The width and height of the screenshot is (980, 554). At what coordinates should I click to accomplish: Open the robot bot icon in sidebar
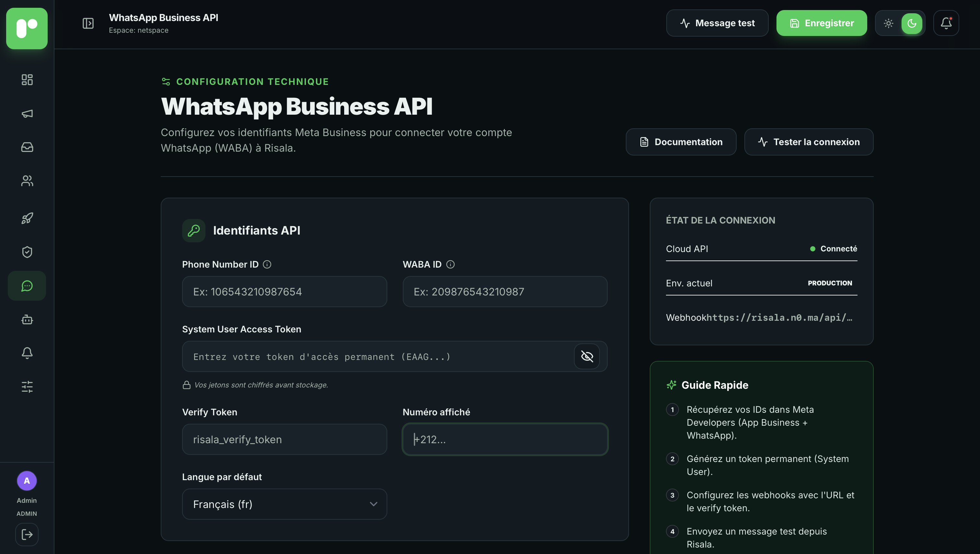[x=27, y=320]
